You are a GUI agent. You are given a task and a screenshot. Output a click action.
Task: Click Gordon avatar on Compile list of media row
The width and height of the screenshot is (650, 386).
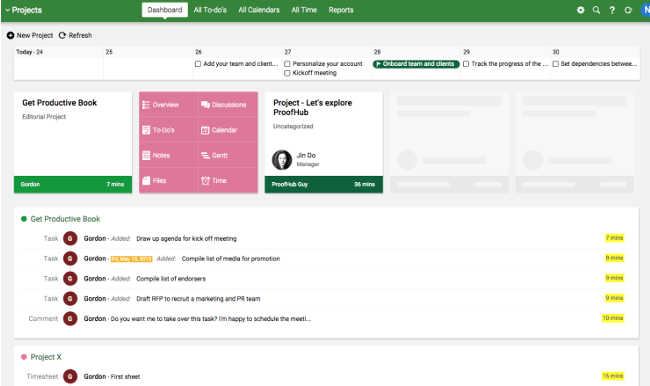[x=70, y=258]
